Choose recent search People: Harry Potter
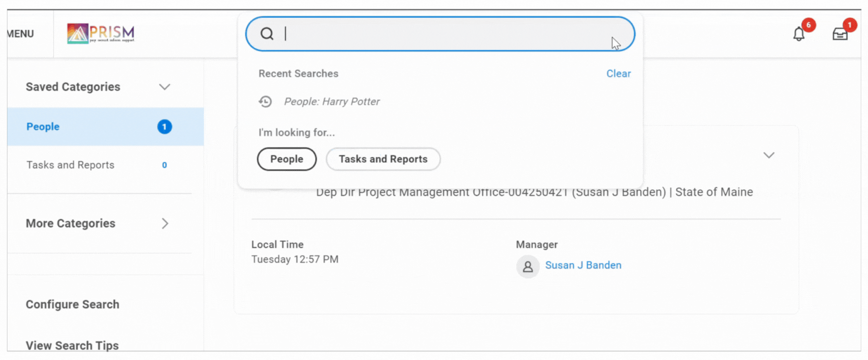 [x=332, y=101]
